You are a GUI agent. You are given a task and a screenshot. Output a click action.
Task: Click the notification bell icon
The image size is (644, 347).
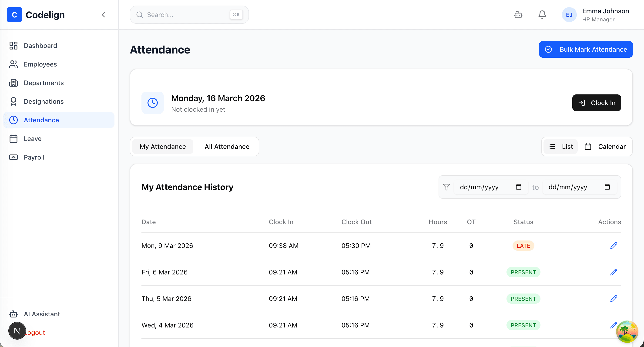click(542, 15)
